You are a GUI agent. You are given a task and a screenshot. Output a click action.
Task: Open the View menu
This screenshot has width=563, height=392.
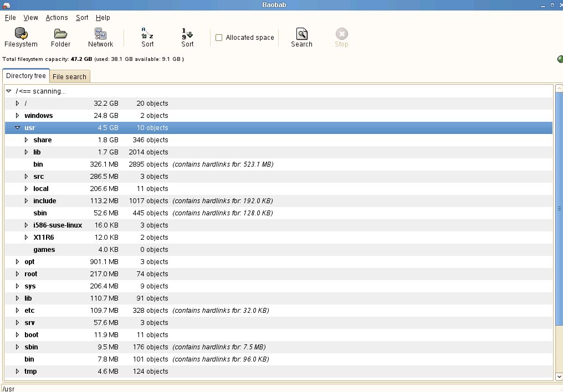(30, 18)
